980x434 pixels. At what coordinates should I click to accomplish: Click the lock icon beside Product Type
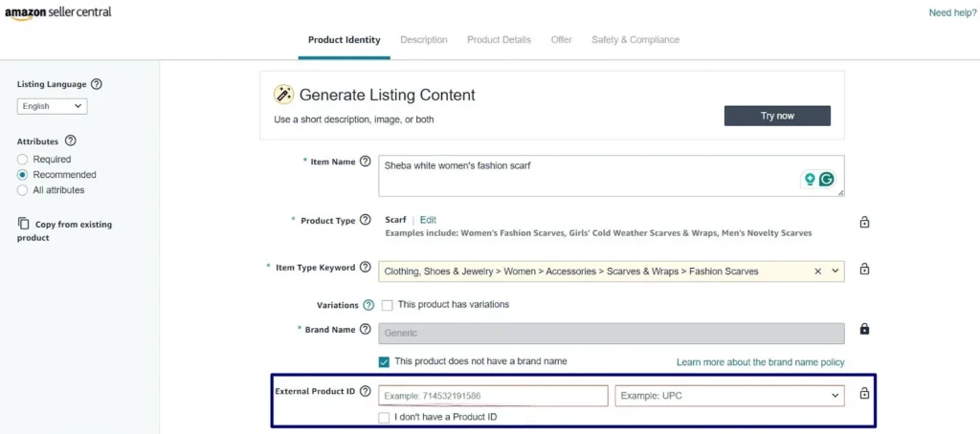864,222
